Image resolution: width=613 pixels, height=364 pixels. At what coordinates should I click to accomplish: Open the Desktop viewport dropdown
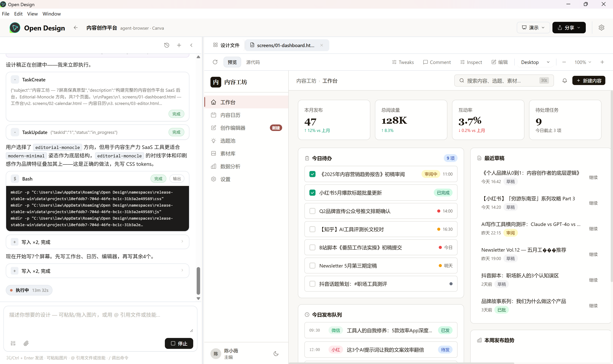pyautogui.click(x=535, y=62)
